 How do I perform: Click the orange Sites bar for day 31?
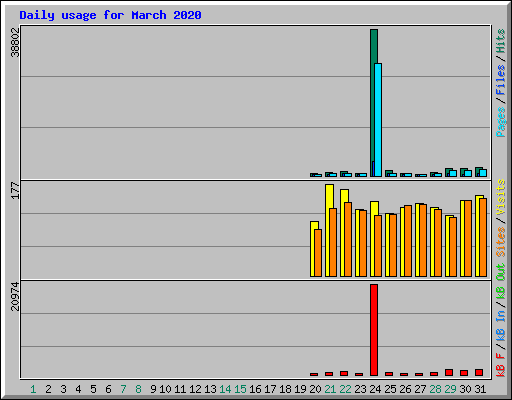tap(483, 237)
